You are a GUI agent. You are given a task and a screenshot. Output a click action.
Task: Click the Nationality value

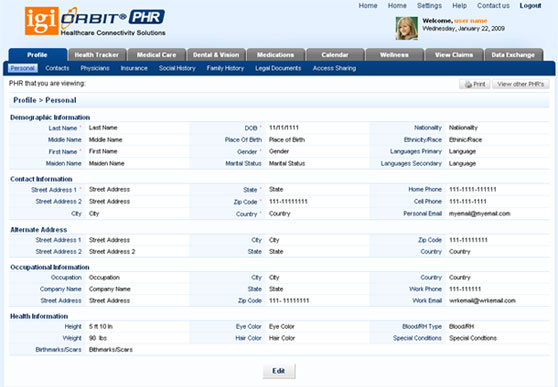click(x=463, y=128)
